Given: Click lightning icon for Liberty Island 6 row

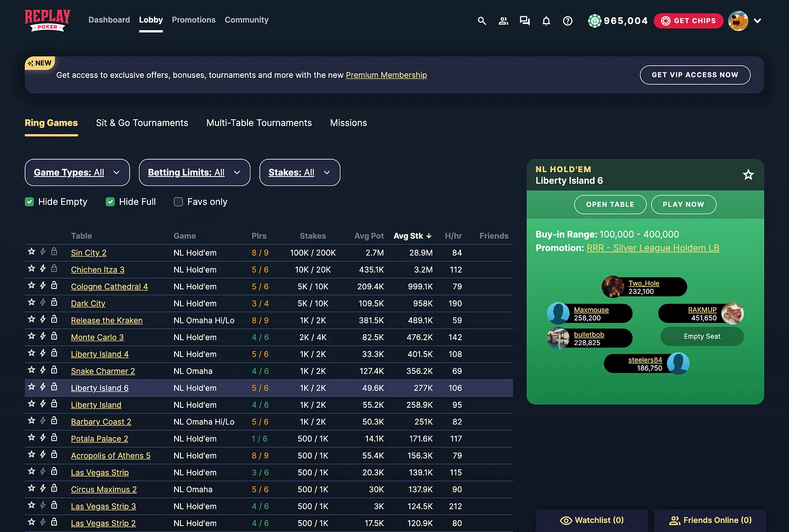Looking at the screenshot, I should 43,387.
